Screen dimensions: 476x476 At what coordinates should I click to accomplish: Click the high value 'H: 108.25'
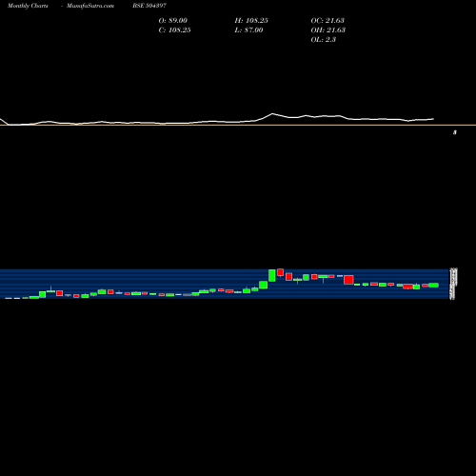251,21
